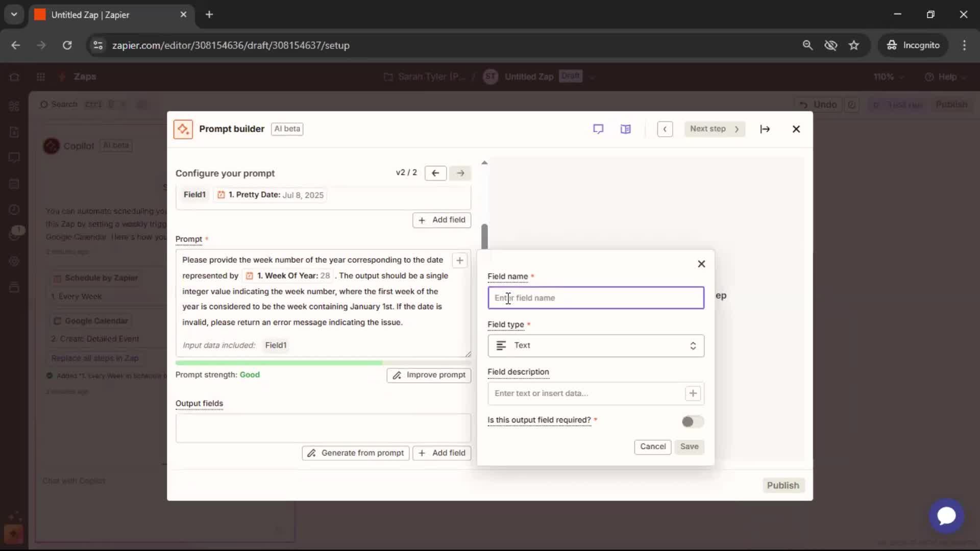Screen dimensions: 980x551
Task: Click the Next step button
Action: 715,129
